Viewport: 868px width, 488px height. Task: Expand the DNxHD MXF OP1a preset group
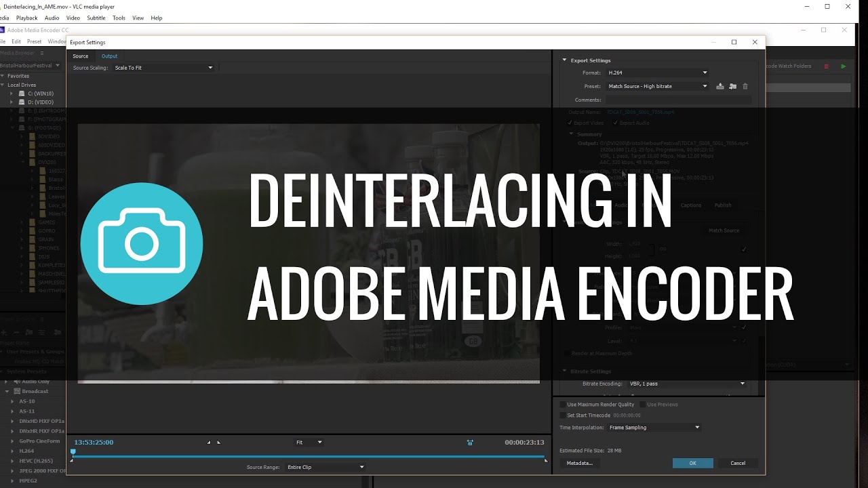(x=12, y=421)
